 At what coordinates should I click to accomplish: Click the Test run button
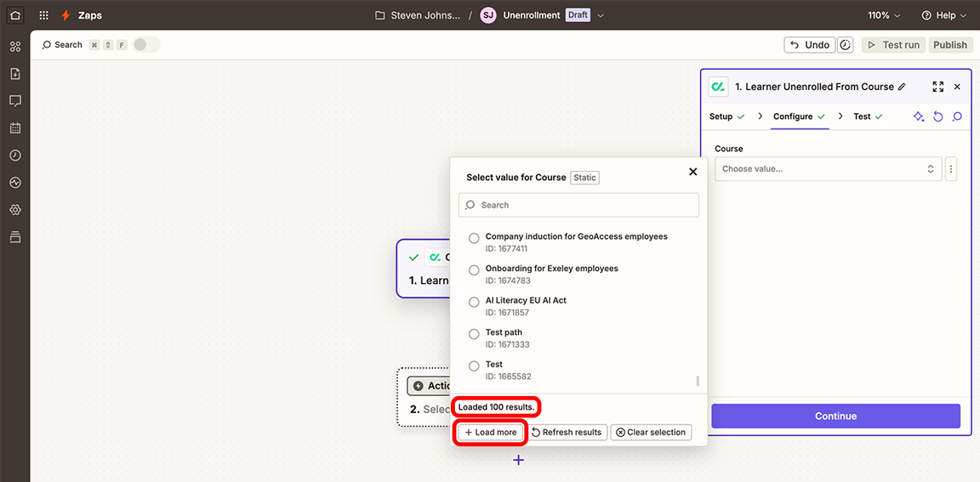tap(893, 45)
